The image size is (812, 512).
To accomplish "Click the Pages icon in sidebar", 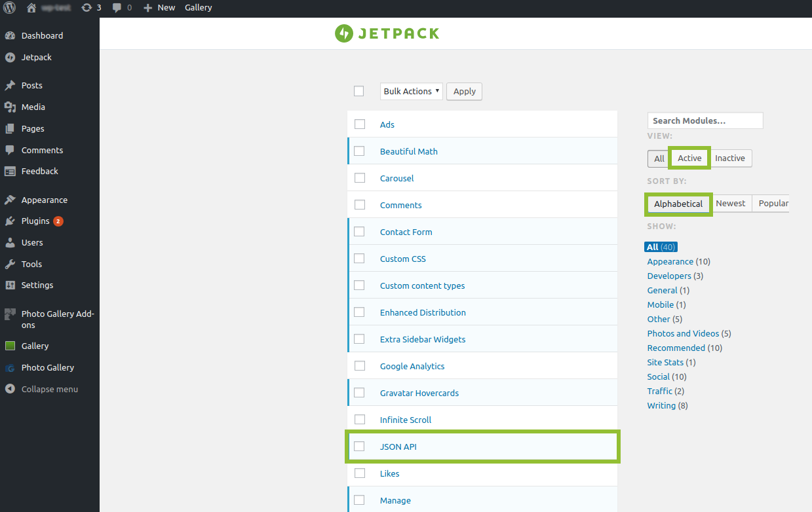I will click(10, 128).
